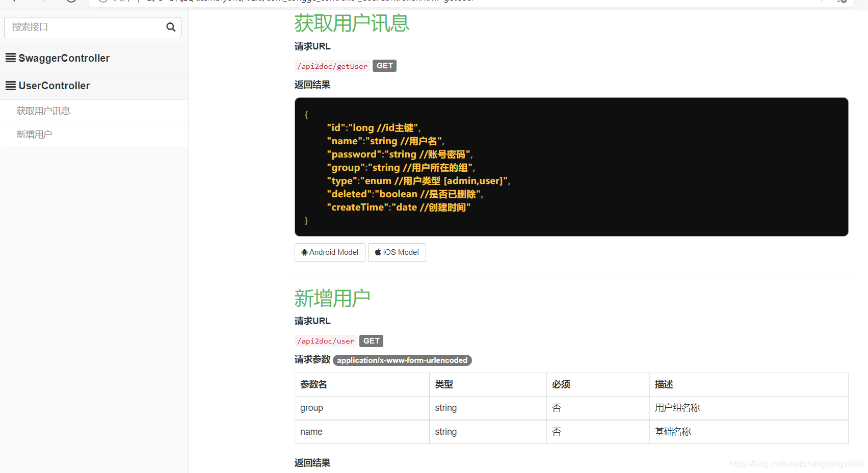Click the /api2doc/user URL
Image resolution: width=868 pixels, height=473 pixels.
(326, 341)
